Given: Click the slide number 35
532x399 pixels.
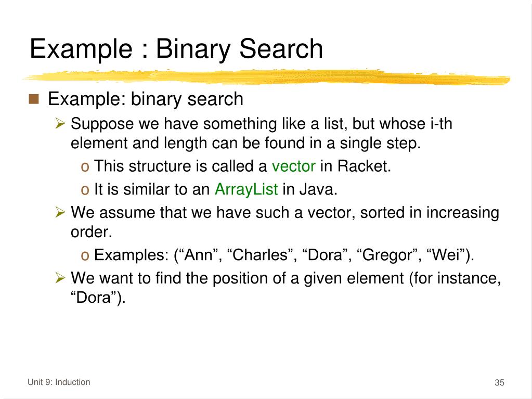Looking at the screenshot, I should click(x=499, y=382).
